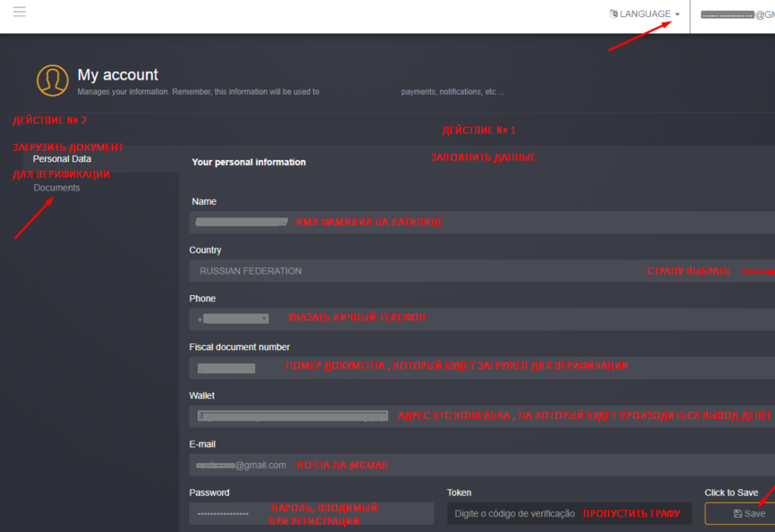
Task: Click the flag icon beside LANGUAGE
Action: [614, 13]
